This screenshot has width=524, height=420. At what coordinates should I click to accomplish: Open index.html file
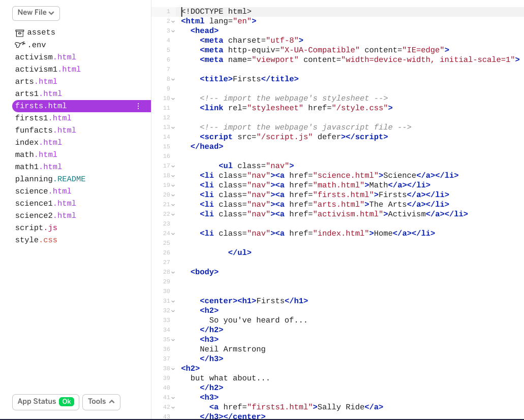tap(39, 142)
